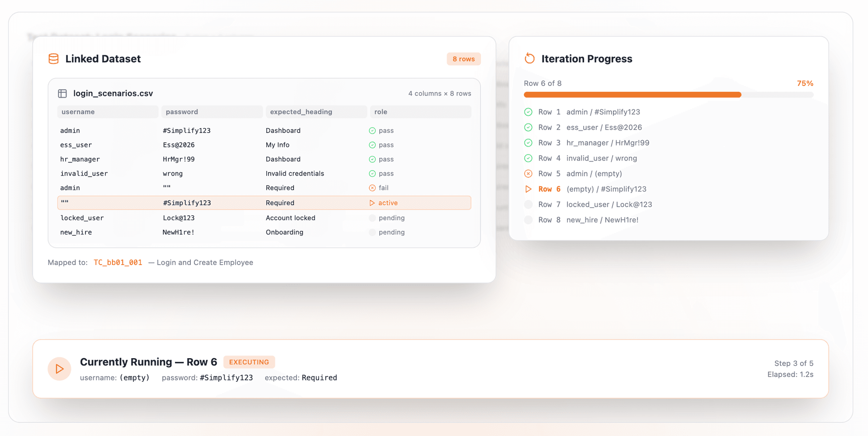Image resolution: width=868 pixels, height=436 pixels.
Task: Click the active play icon on the highlighted row
Action: pos(372,203)
